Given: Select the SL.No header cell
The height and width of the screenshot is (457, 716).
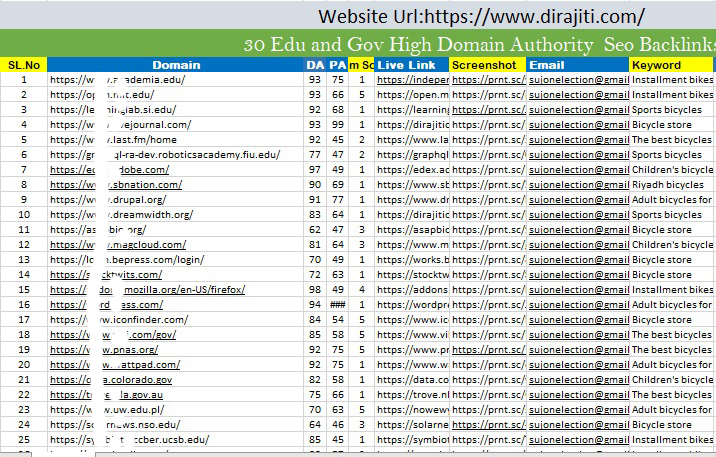Looking at the screenshot, I should (23, 65).
